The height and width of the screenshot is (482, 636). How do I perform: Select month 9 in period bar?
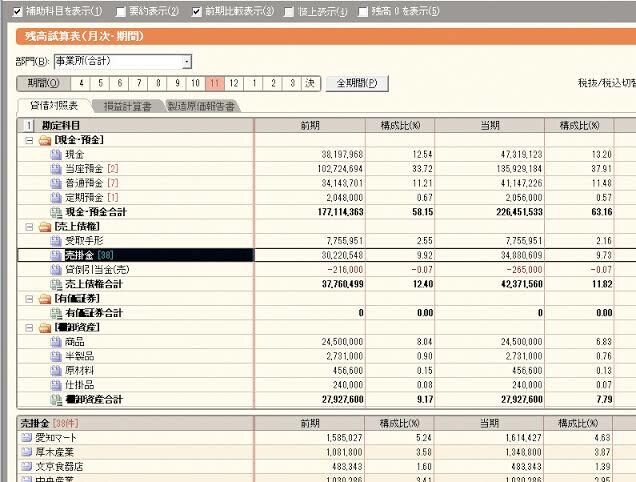177,84
